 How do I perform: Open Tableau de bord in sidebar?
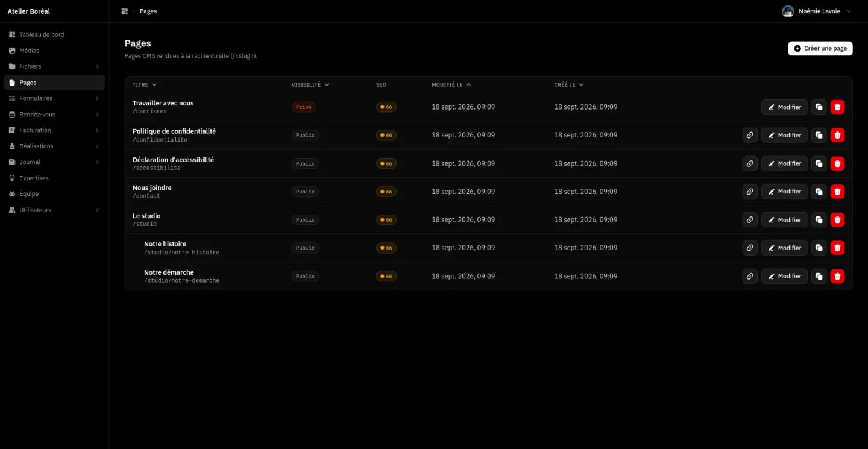pos(54,34)
